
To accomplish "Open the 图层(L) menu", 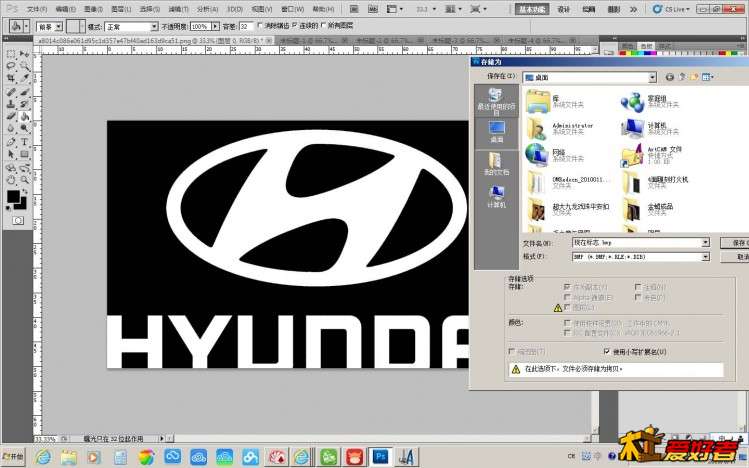I will tap(121, 9).
